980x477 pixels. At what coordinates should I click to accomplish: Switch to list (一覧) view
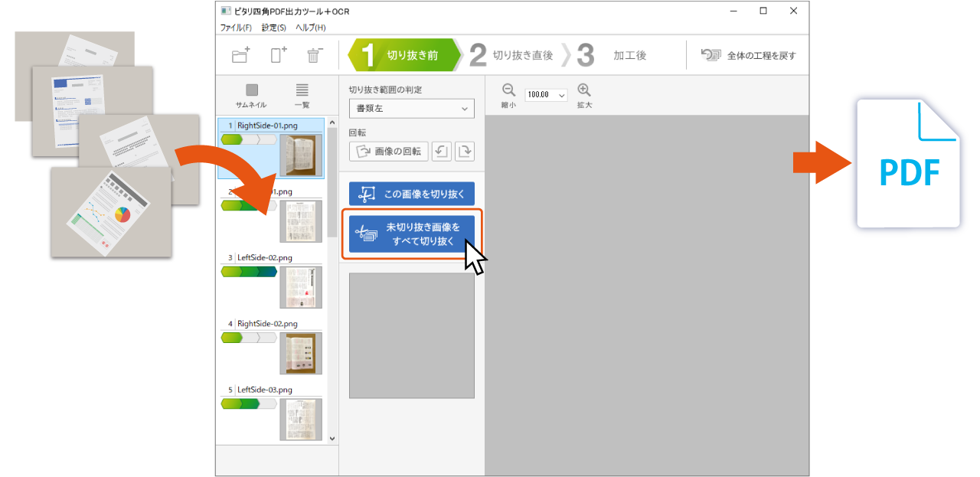click(302, 90)
